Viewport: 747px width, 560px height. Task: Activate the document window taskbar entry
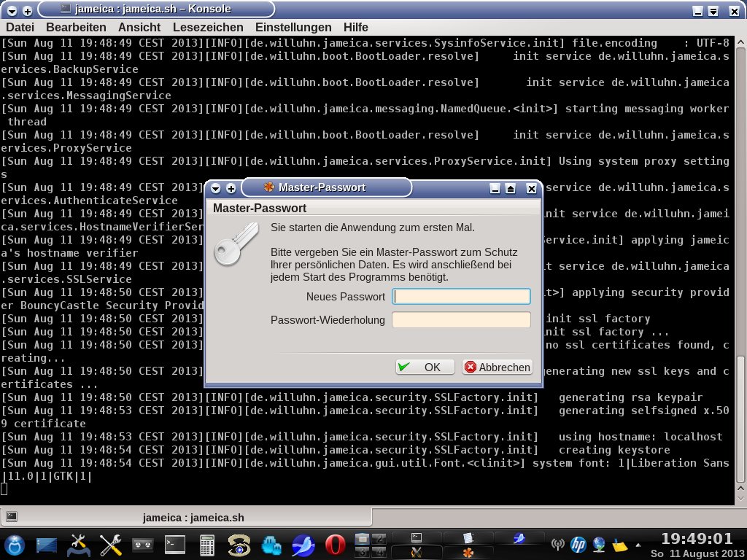[x=468, y=537]
